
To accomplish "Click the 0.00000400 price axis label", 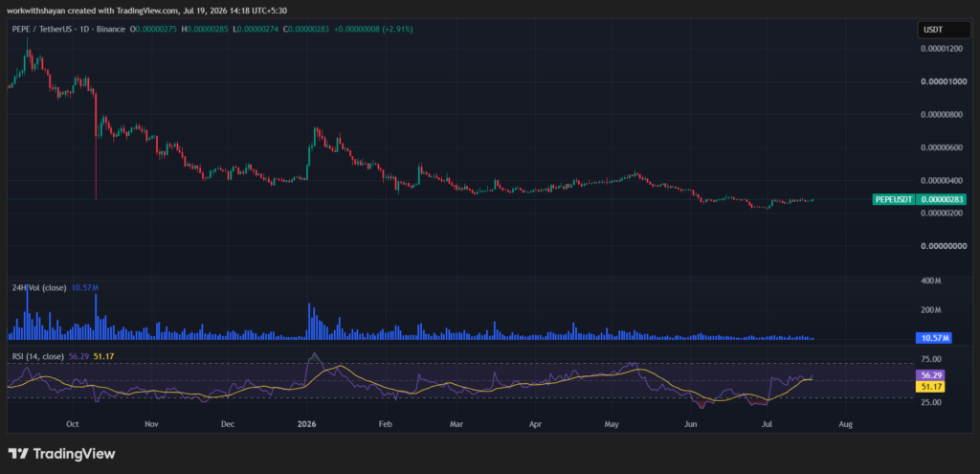I will 943,180.
